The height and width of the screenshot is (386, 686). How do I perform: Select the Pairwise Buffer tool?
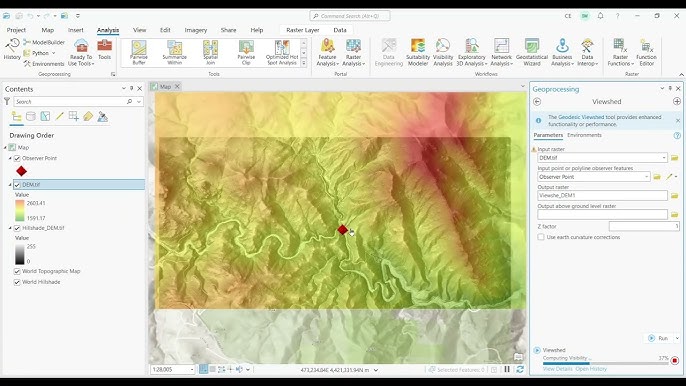(x=139, y=53)
